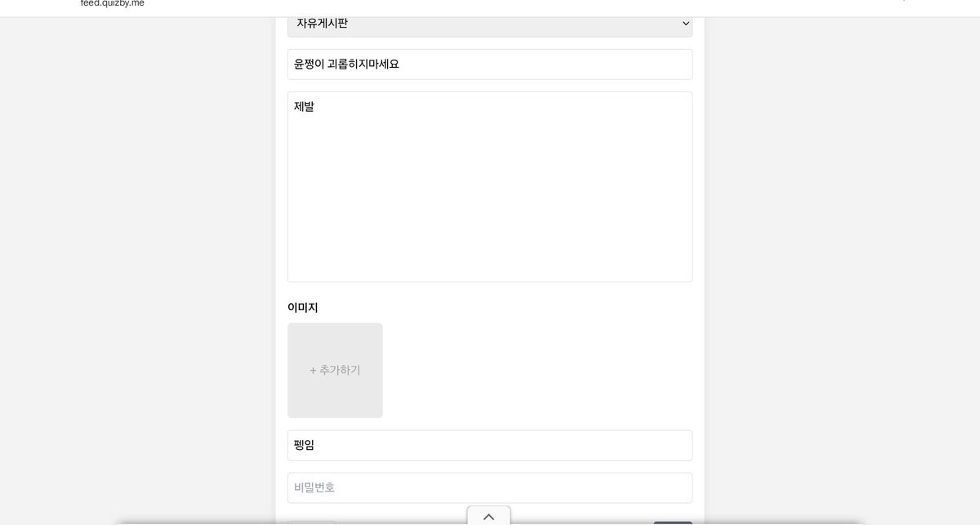
Task: Click the post content textarea containing 제발
Action: coord(489,187)
